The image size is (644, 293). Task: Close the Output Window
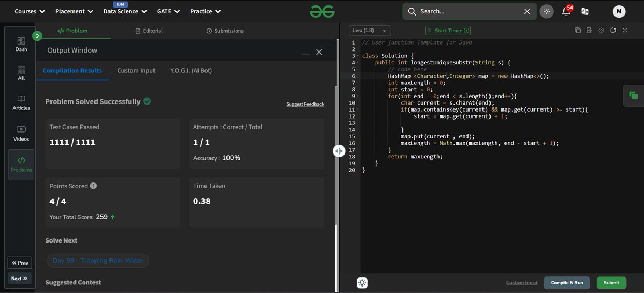[x=319, y=52]
